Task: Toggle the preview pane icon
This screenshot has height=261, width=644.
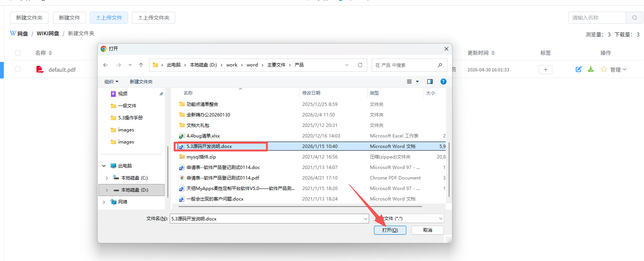Action: [430, 81]
